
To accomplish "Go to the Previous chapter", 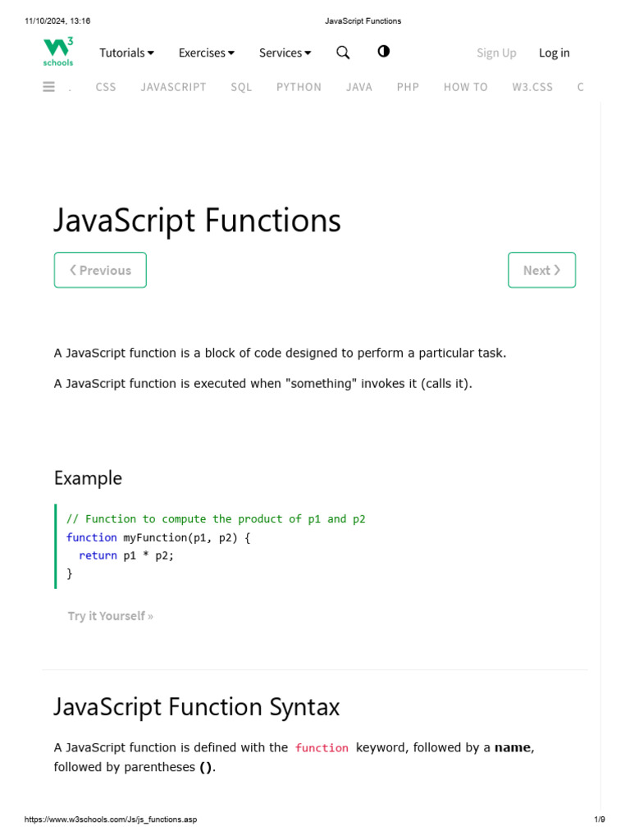I will tap(100, 270).
